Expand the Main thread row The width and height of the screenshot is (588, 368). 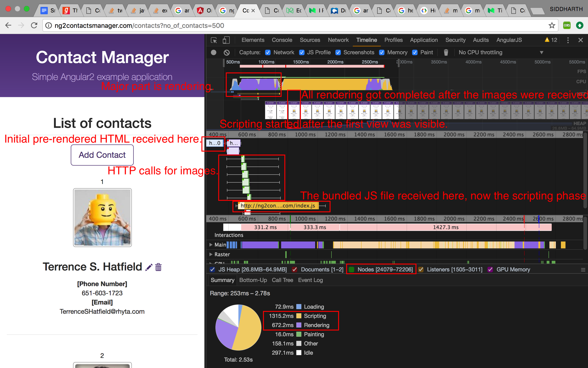coord(211,245)
